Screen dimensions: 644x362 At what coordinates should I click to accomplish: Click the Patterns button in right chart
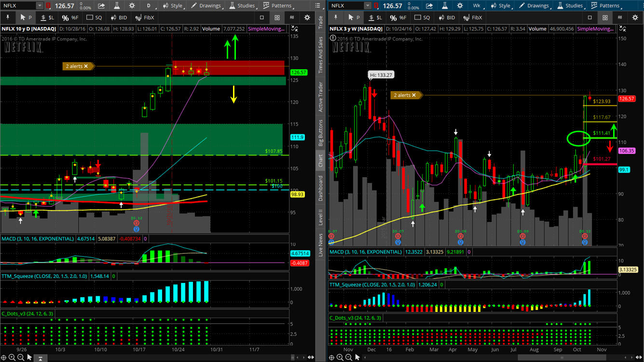(606, 6)
